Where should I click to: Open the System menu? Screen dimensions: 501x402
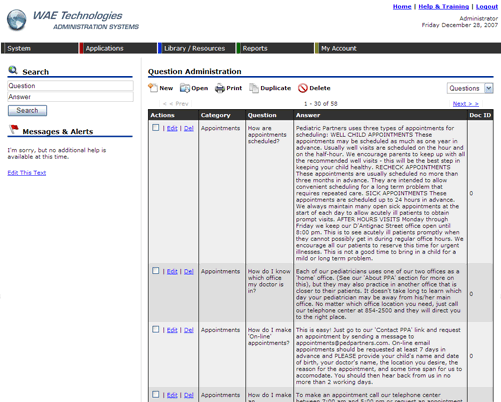point(39,48)
